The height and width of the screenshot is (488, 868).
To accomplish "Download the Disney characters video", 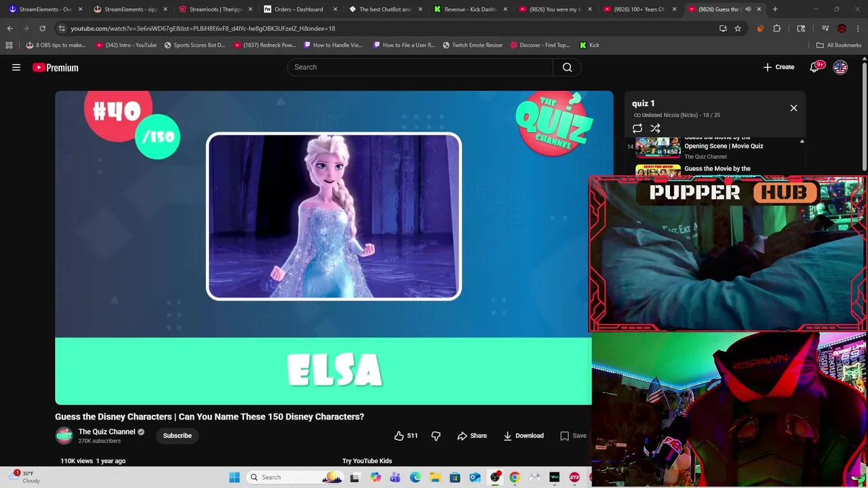I will [524, 436].
